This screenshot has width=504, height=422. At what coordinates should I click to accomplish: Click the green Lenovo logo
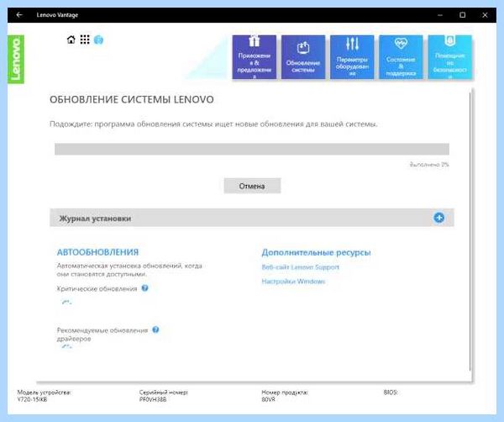(x=16, y=59)
